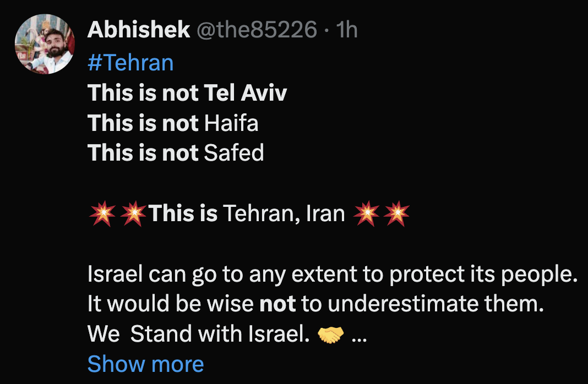588x384 pixels.
Task: Click the "Tehran, Iran" text
Action: [x=284, y=213]
